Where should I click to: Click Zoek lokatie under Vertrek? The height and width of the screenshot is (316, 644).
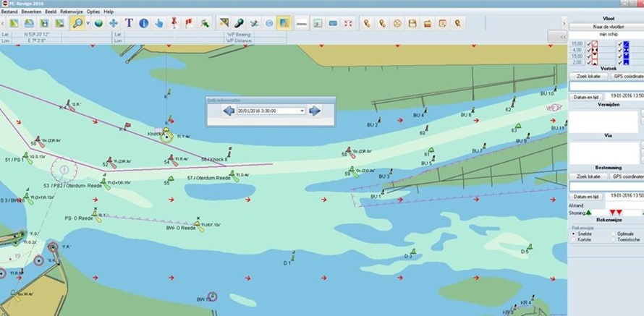[588, 75]
